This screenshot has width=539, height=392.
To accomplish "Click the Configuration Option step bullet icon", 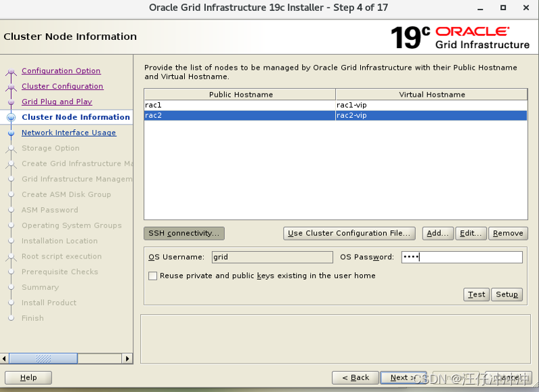I will point(11,72).
